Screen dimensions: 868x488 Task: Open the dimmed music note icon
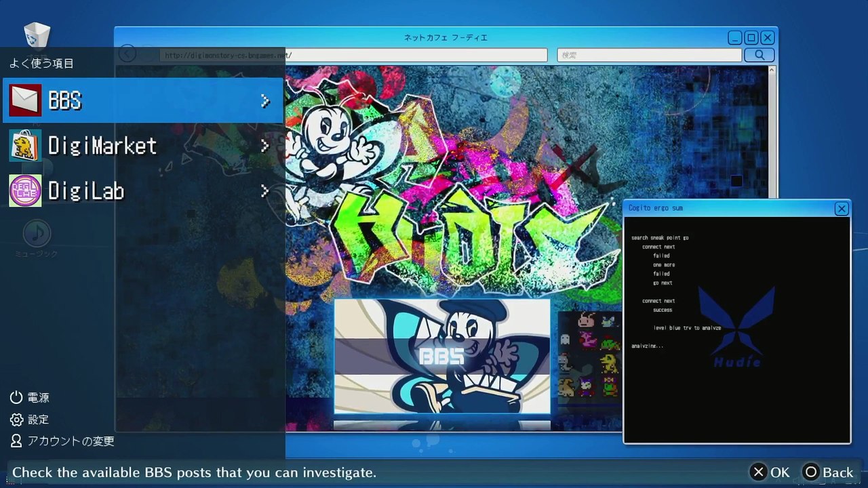coord(37,233)
